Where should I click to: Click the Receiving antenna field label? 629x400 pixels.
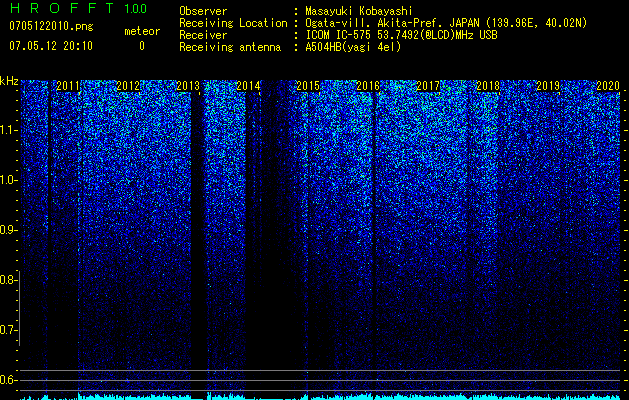click(230, 47)
